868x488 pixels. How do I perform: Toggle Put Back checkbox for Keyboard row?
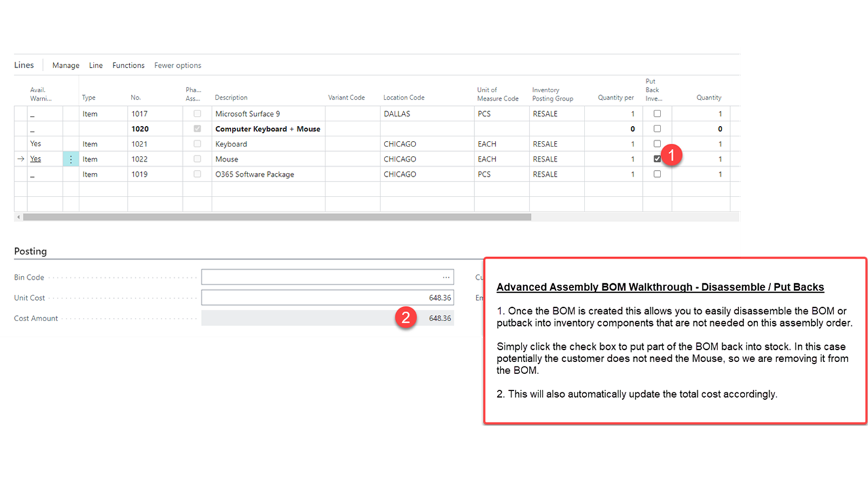(657, 144)
